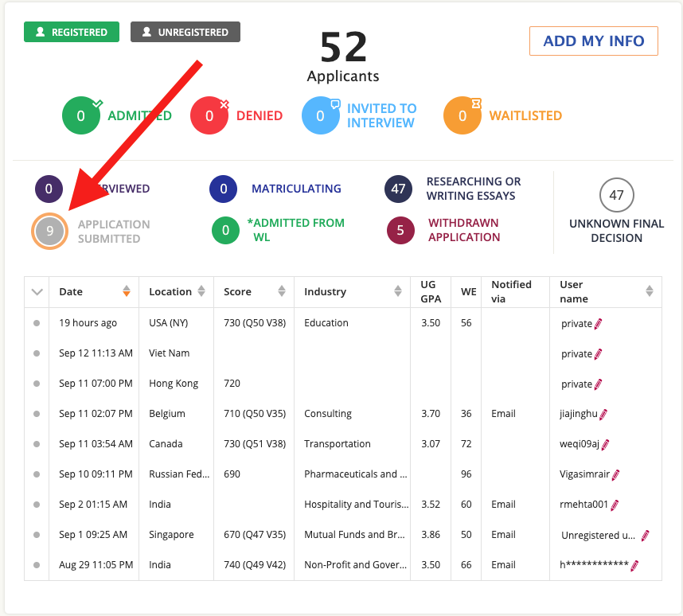Click the Add My Info button
Image resolution: width=683 pixels, height=616 pixels.
click(x=593, y=41)
